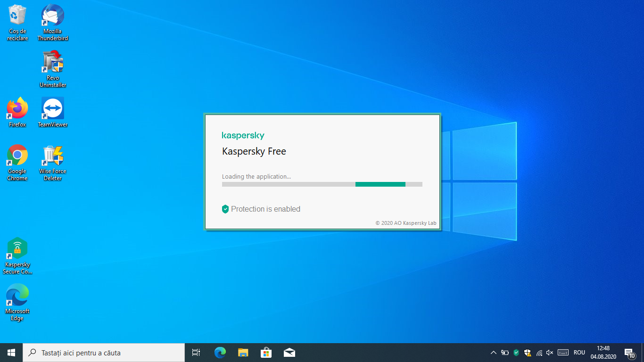Click the green shield beside Protection is enabled
This screenshot has width=644, height=362.
[x=225, y=209]
